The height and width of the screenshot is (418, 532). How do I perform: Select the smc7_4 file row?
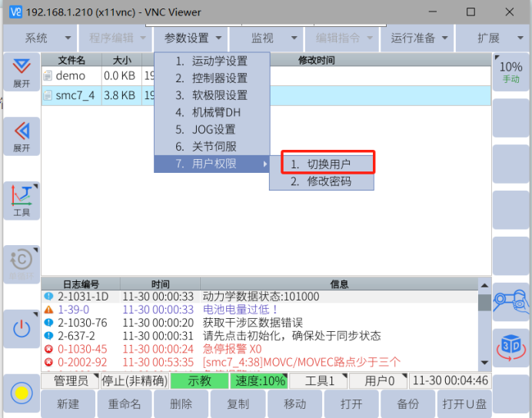[x=75, y=95]
